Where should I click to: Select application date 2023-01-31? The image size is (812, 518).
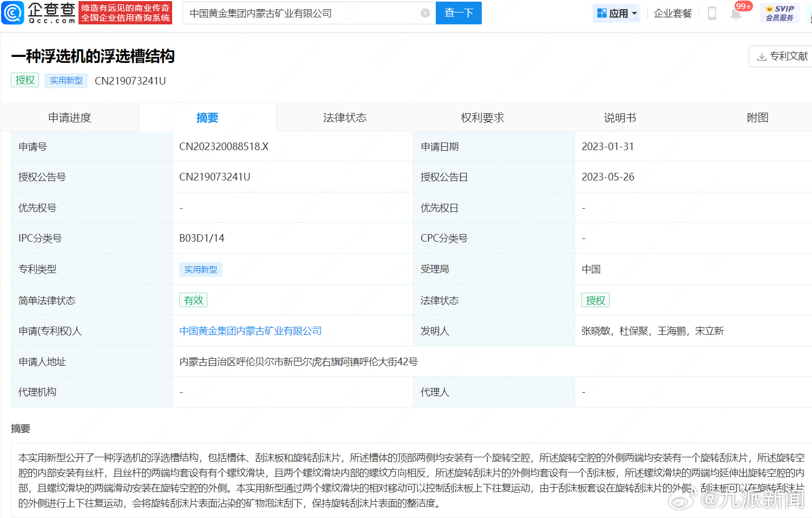608,147
